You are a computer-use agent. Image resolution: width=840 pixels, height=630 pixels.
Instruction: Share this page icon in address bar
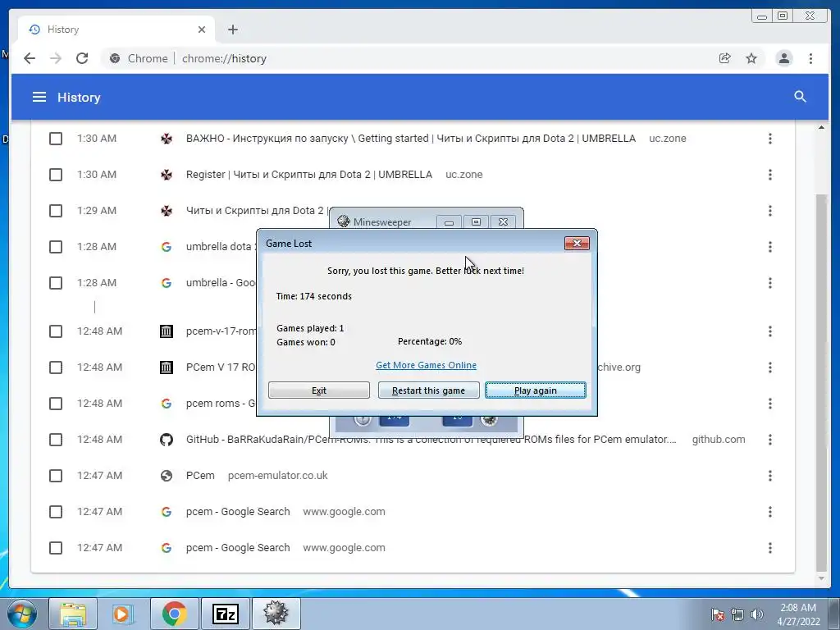click(724, 58)
